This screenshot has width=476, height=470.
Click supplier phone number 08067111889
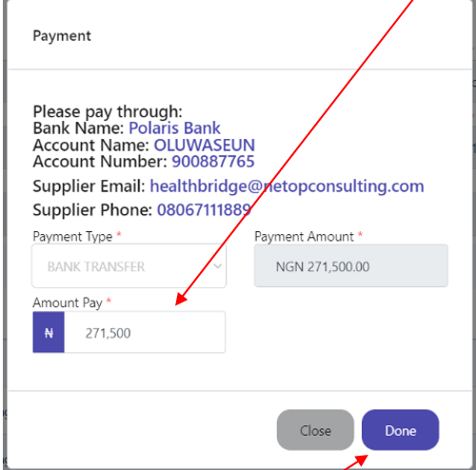coord(204,209)
